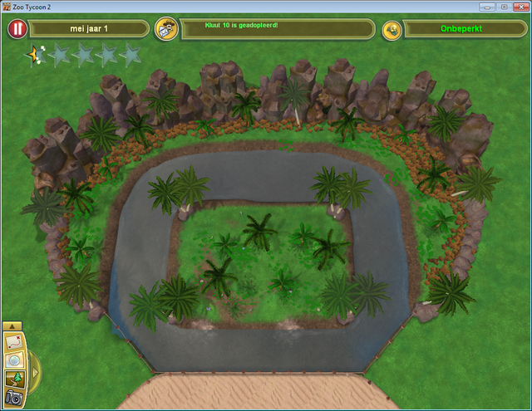Screen dimensions: 532x411
Task: Click the first half-filled zoo rating star
Action: pos(35,54)
